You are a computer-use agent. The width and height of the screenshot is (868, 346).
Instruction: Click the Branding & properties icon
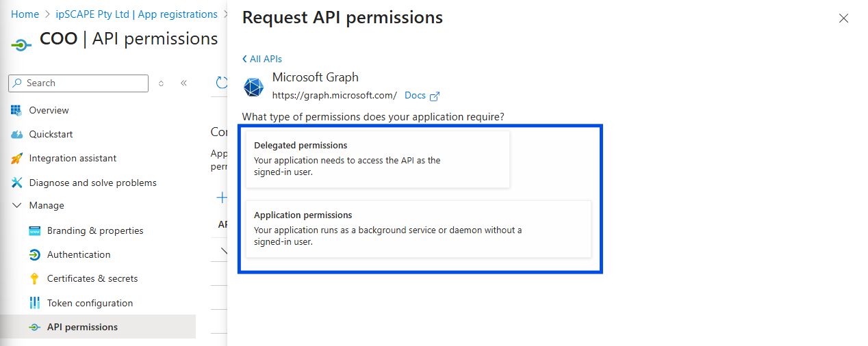(x=34, y=231)
